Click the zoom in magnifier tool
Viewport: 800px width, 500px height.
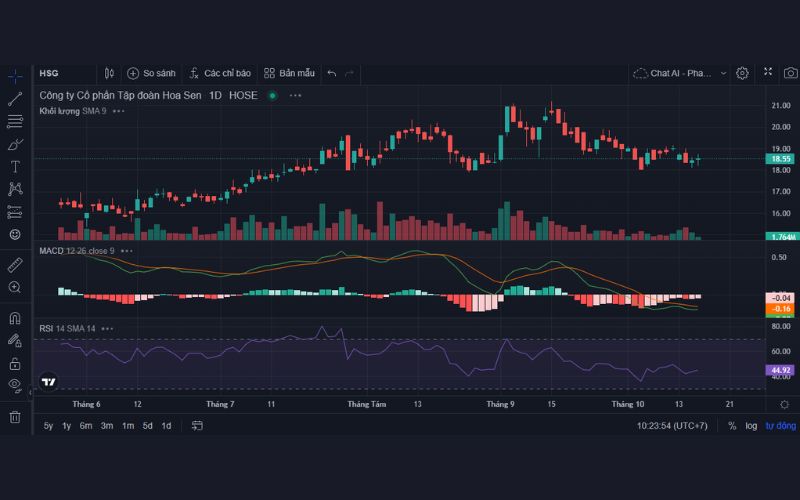[15, 287]
